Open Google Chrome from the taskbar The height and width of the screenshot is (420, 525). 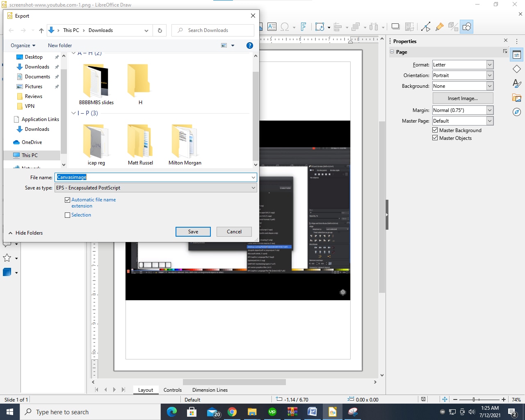click(232, 412)
